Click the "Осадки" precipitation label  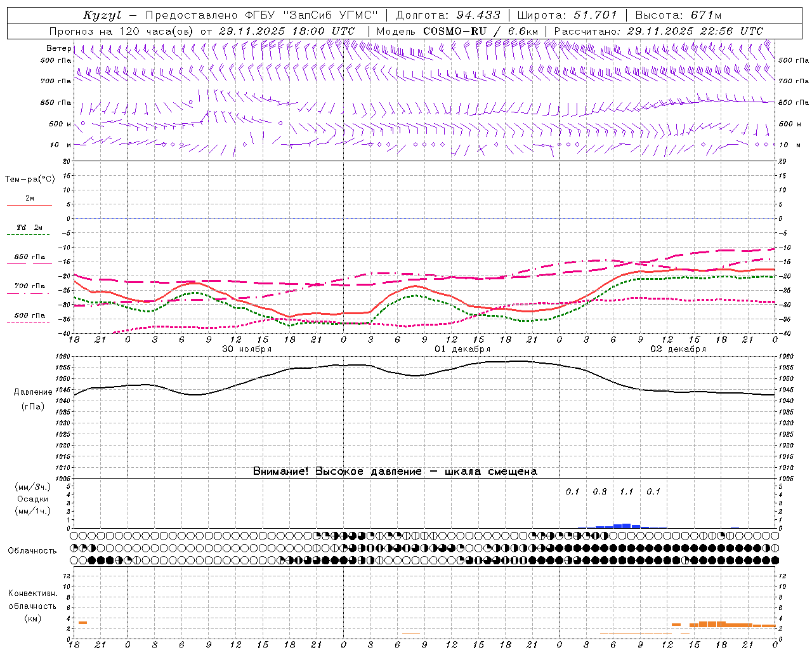pyautogui.click(x=33, y=499)
